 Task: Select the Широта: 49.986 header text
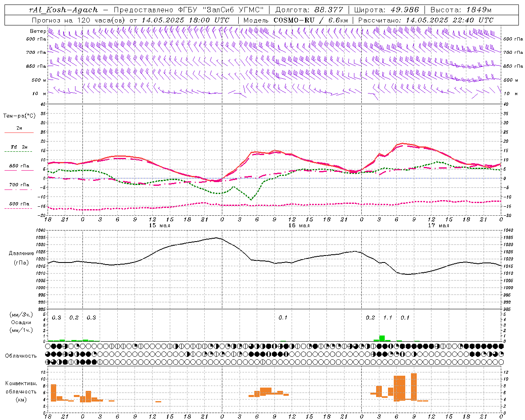point(386,10)
